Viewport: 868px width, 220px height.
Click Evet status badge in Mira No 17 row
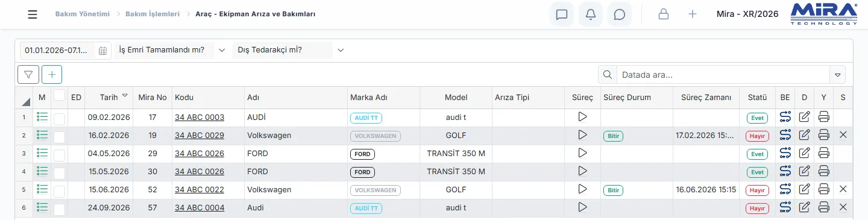[757, 118]
